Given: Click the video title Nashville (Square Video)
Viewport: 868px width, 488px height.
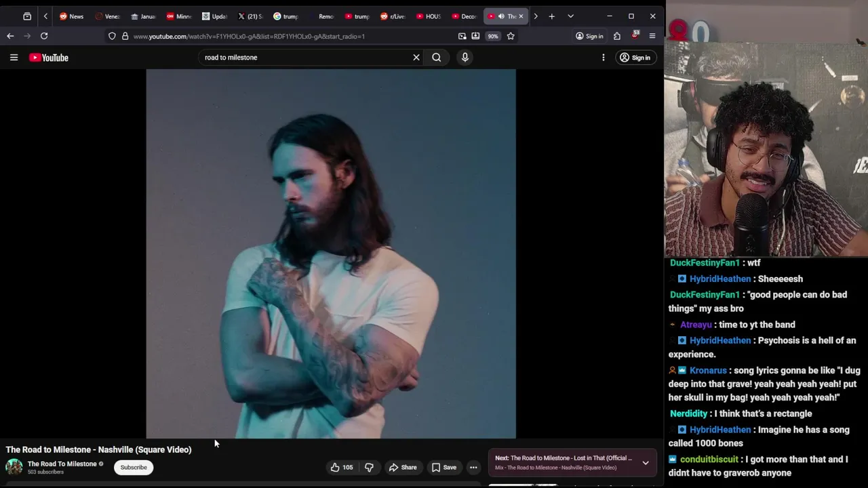Looking at the screenshot, I should coord(98,449).
